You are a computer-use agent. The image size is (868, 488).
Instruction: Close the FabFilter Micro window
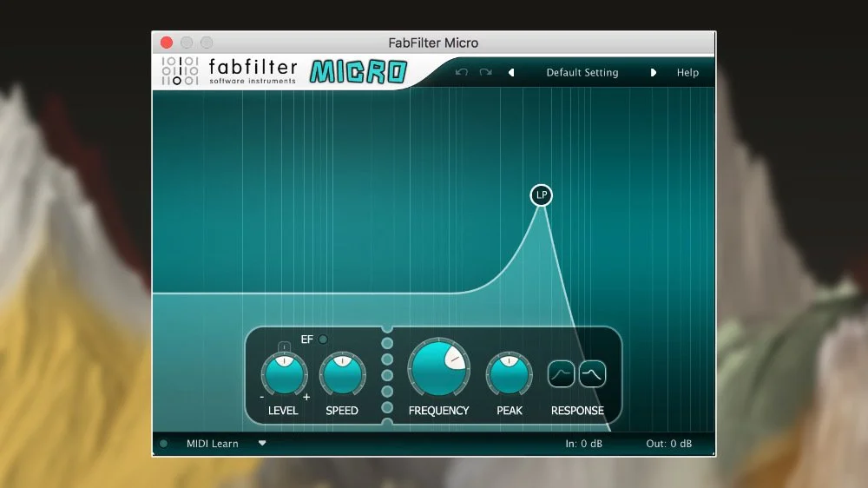(x=167, y=43)
